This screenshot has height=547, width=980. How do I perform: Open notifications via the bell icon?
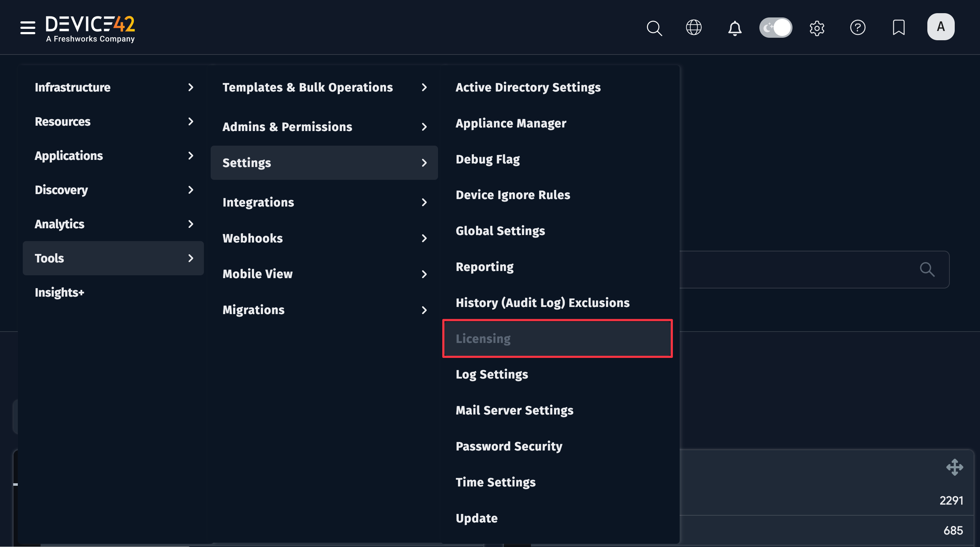(x=734, y=28)
